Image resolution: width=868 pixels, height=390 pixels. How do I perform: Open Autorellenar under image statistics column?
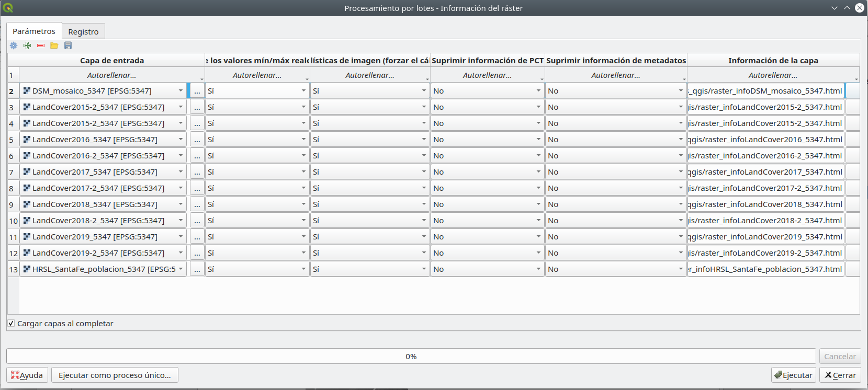click(370, 75)
